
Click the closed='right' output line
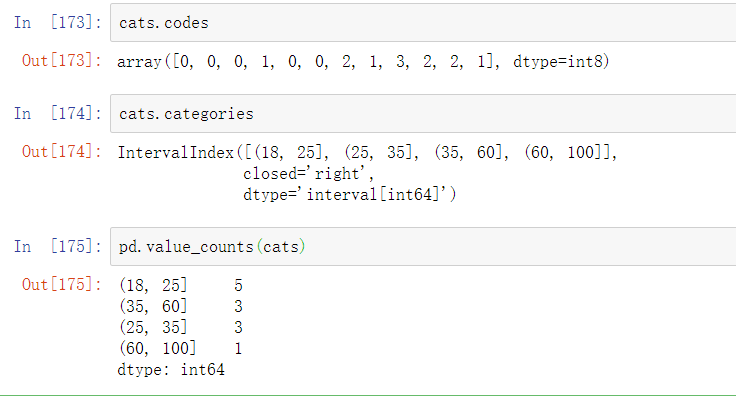[308, 174]
